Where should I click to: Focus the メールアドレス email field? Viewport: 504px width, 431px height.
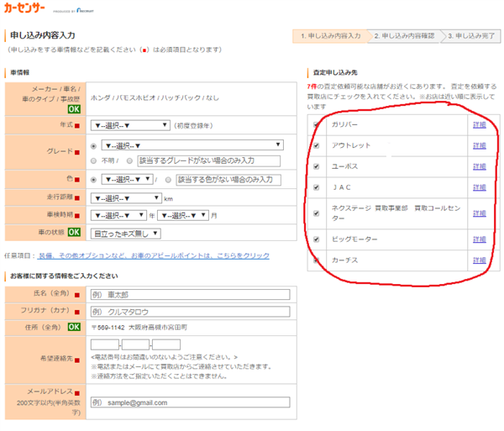189,402
